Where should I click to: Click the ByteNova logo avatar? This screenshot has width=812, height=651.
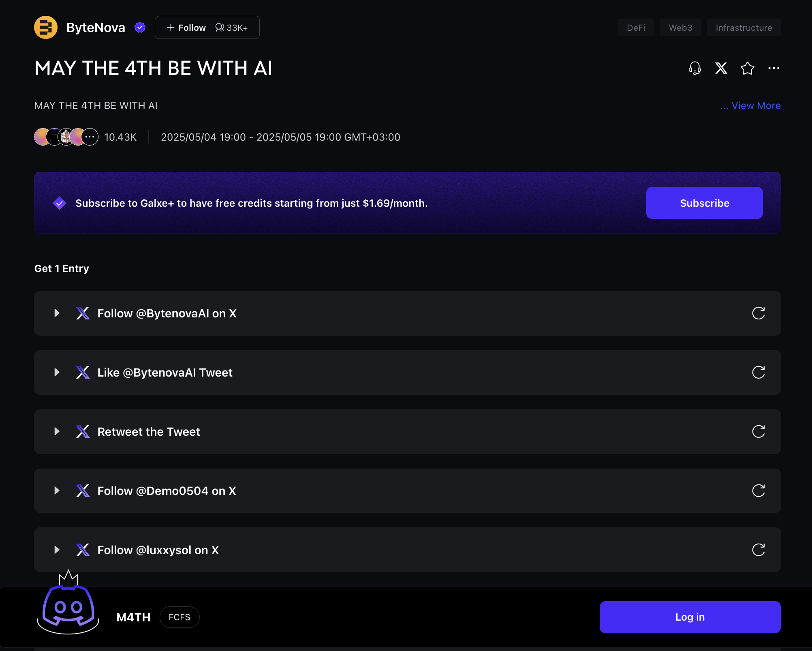point(46,28)
